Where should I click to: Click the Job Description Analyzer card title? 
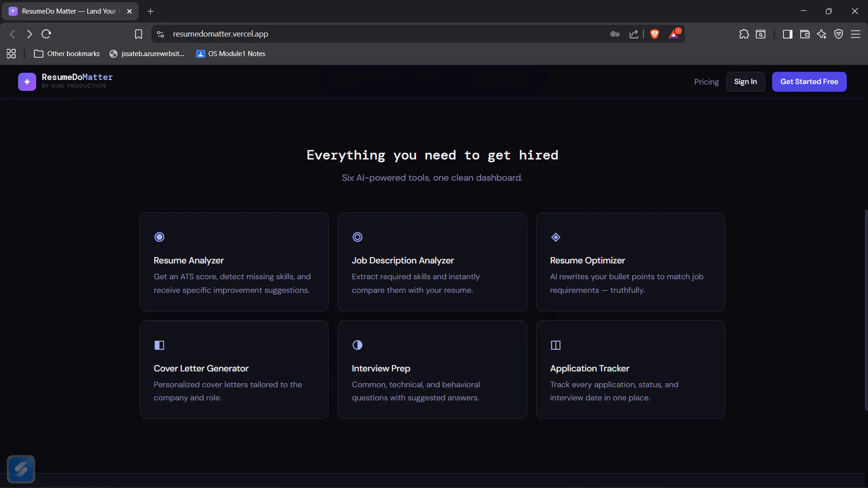coord(403,261)
